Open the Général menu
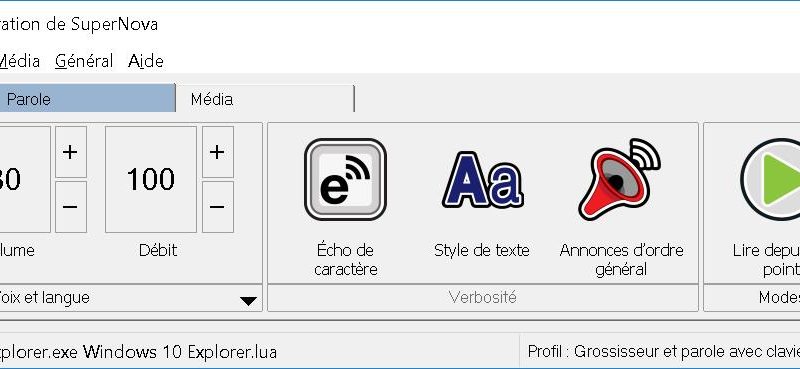This screenshot has width=800, height=369. (84, 61)
